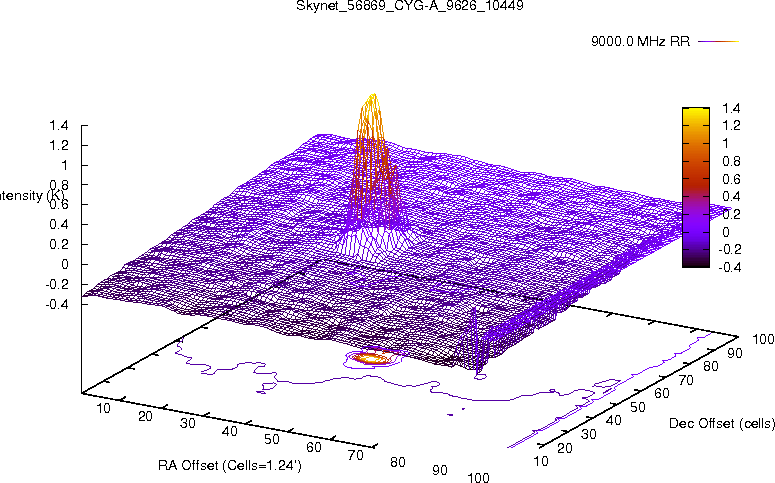This screenshot has height=483, width=775.
Task: Click Dec Offset axis tick 60
Action: [662, 394]
